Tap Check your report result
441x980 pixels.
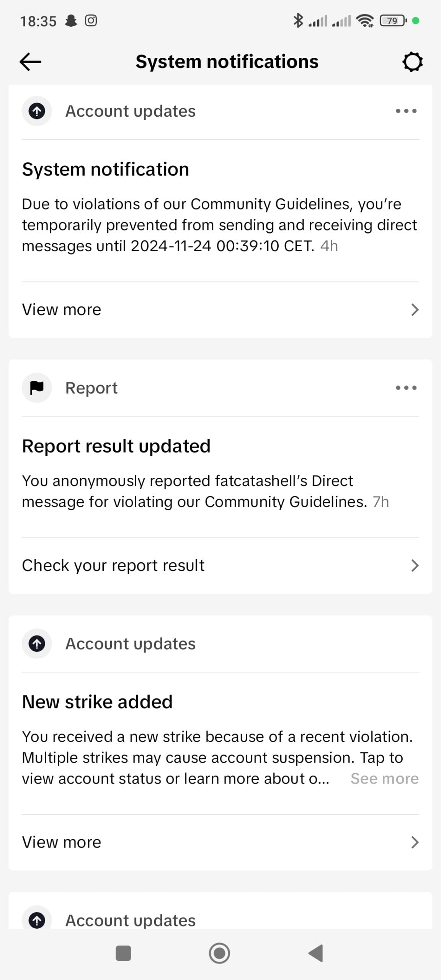(x=220, y=565)
